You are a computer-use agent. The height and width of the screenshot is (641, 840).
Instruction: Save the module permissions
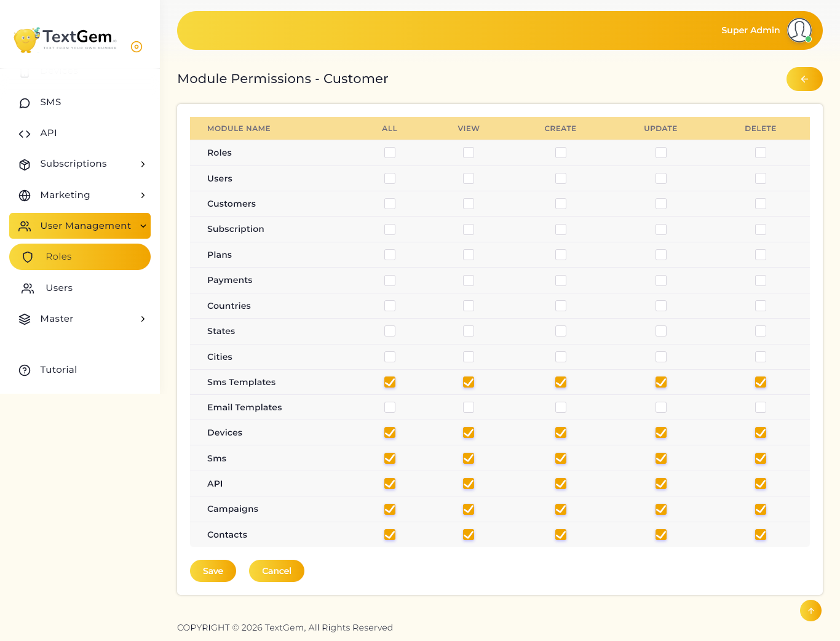tap(213, 571)
